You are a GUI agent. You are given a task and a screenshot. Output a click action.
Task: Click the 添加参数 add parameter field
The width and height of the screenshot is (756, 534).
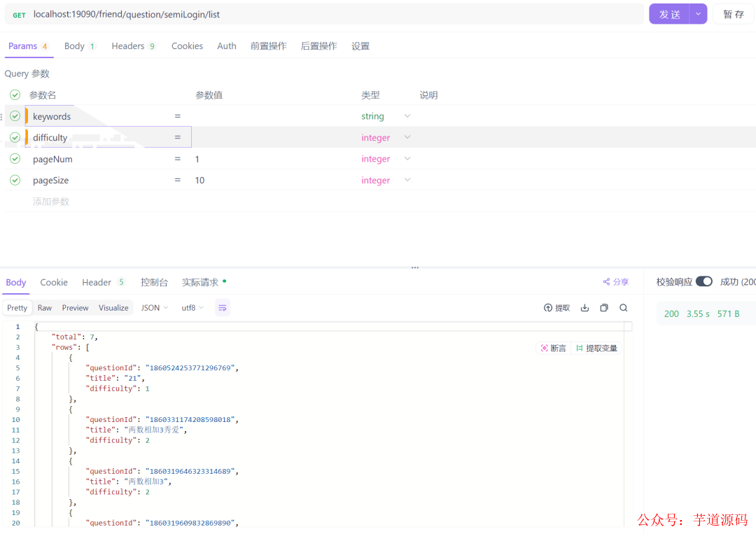click(51, 202)
